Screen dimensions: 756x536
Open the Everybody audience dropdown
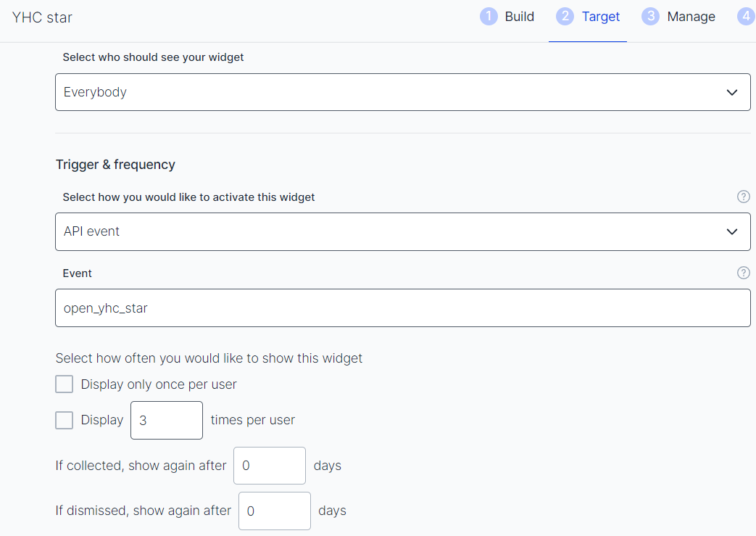(391, 92)
